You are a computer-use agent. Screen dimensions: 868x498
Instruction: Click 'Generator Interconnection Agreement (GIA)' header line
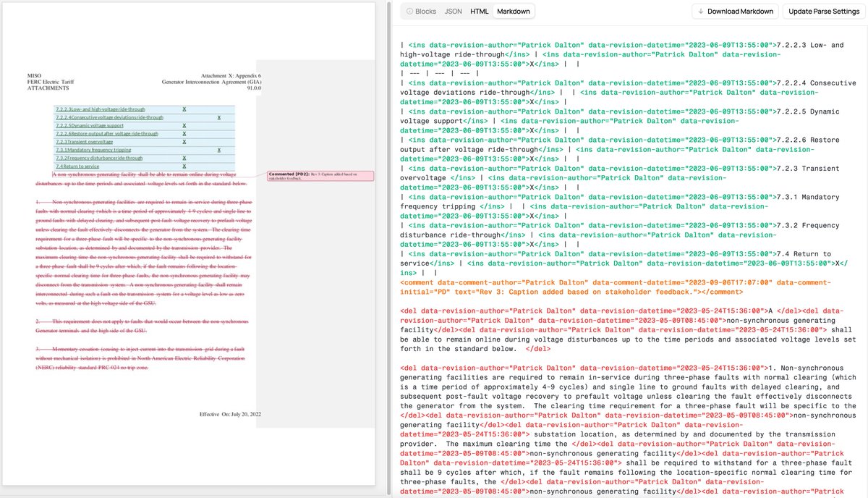212,82
